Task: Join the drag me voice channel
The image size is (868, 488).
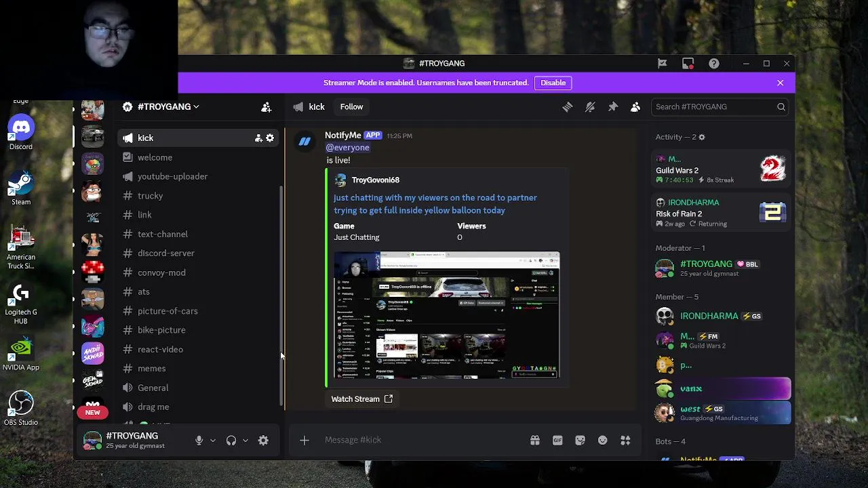Action: point(197,407)
